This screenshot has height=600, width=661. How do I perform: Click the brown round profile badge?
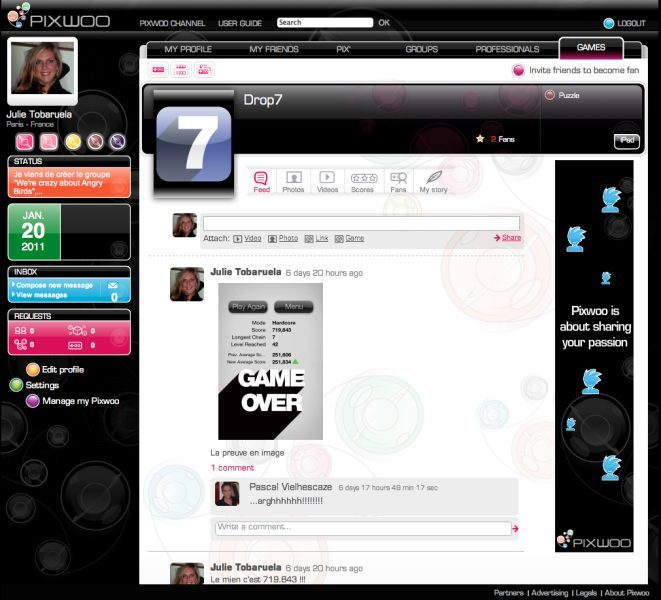tap(95, 142)
